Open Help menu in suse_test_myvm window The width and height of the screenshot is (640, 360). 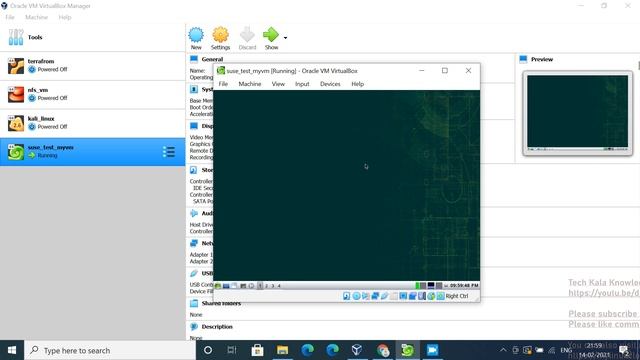point(358,84)
